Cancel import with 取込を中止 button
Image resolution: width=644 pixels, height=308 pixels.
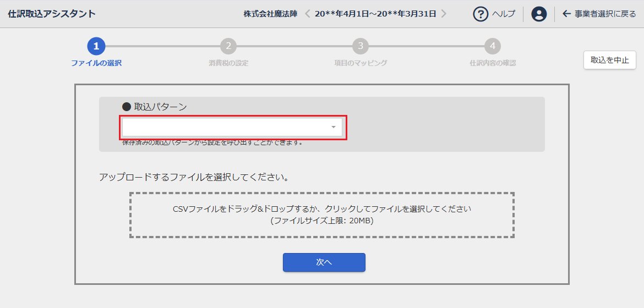pyautogui.click(x=609, y=60)
